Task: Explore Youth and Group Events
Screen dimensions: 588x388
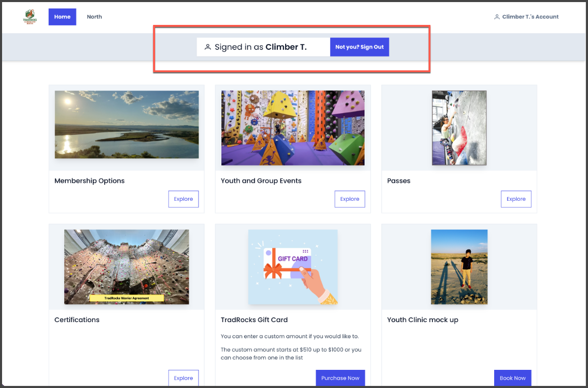Action: tap(349, 199)
